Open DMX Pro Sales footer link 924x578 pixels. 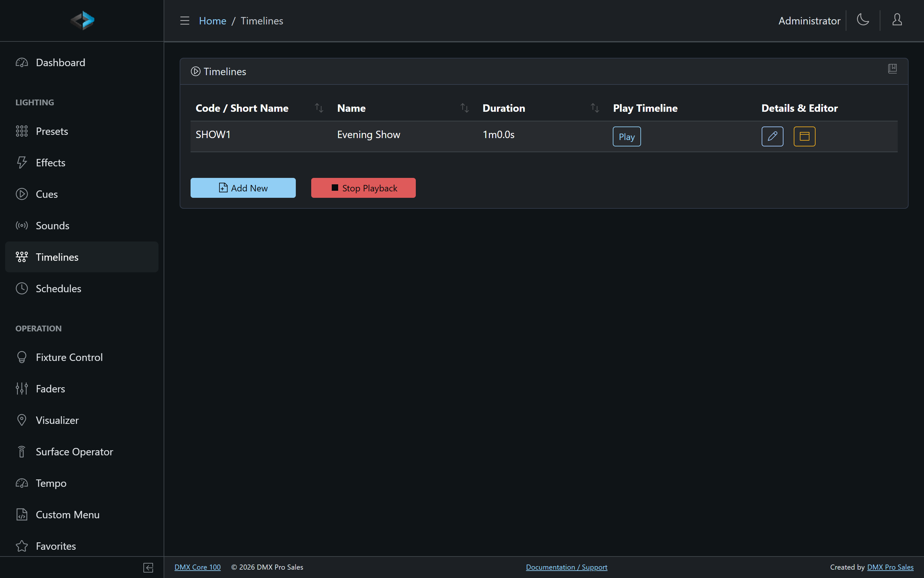tap(890, 567)
